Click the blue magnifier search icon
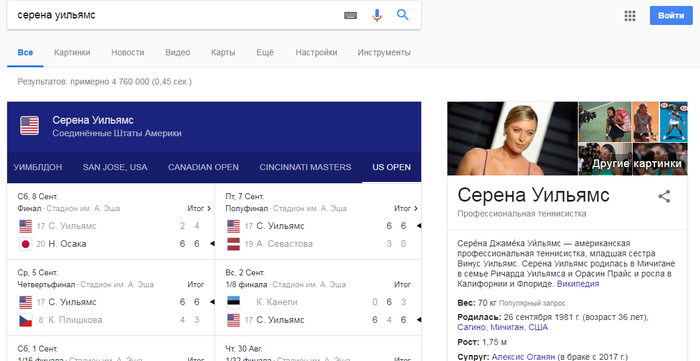The height and width of the screenshot is (361, 700). click(x=403, y=15)
